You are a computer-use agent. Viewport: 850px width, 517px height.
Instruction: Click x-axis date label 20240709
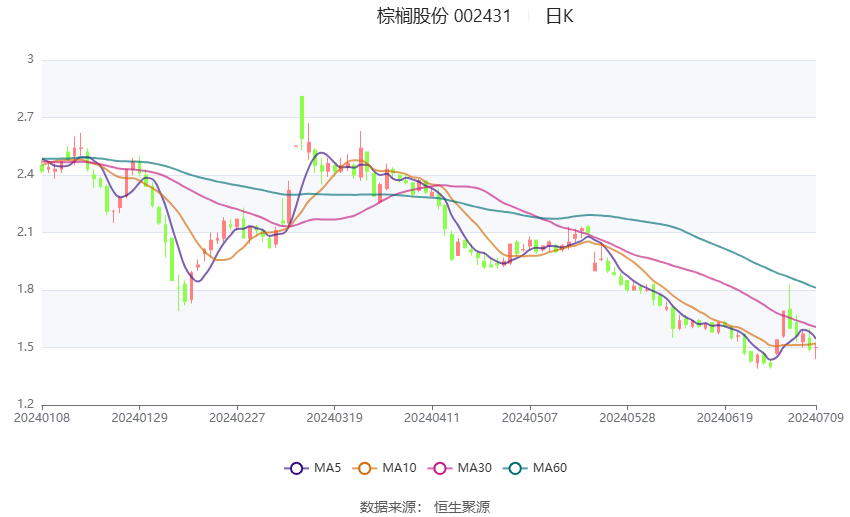pyautogui.click(x=816, y=418)
